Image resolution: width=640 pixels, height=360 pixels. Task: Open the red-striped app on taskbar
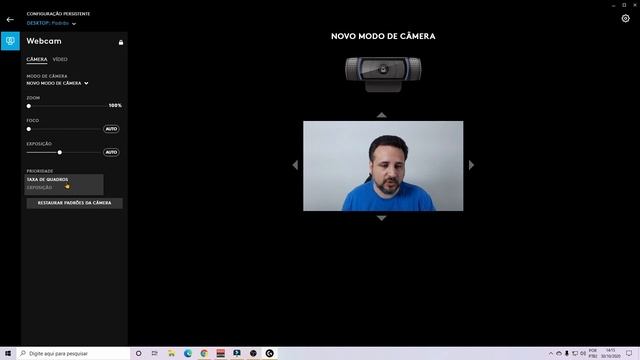220,353
